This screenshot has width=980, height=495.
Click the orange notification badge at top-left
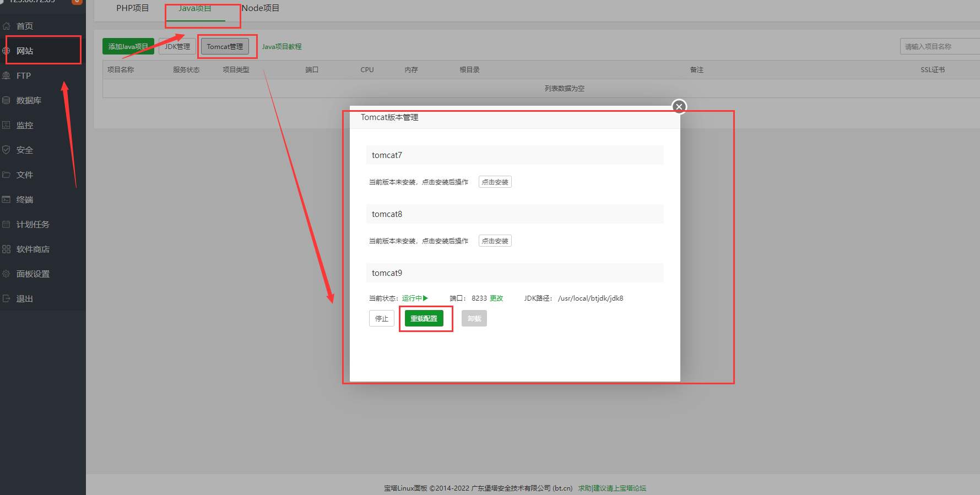pos(77,2)
